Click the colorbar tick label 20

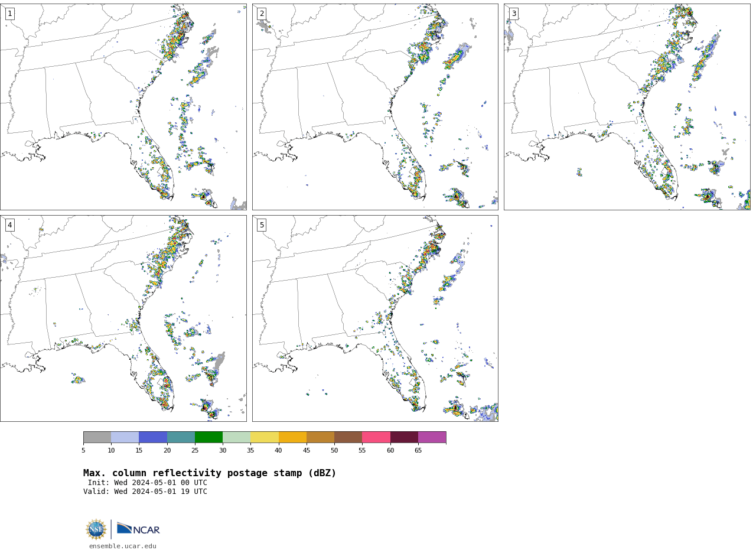pos(167,451)
